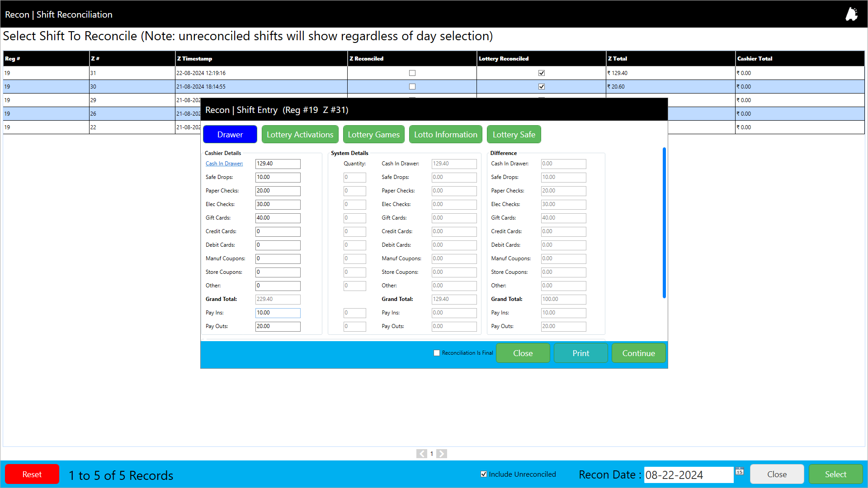Toggle the Reconciliation Is Final checkbox

[437, 353]
